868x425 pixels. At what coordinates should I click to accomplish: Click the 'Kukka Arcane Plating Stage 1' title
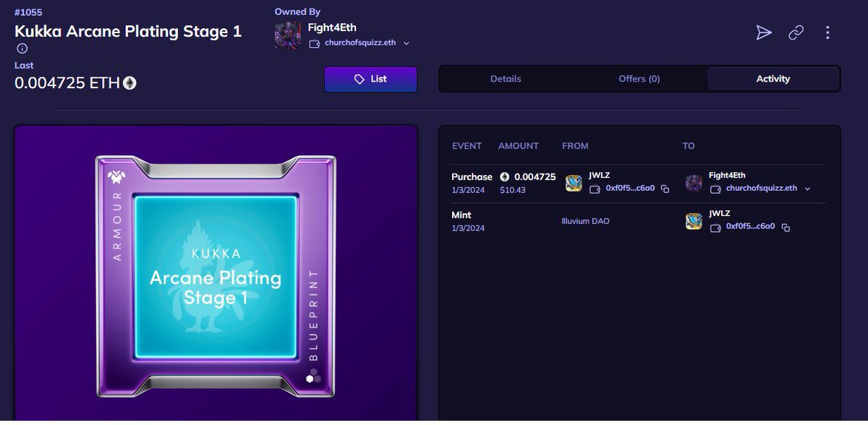128,32
